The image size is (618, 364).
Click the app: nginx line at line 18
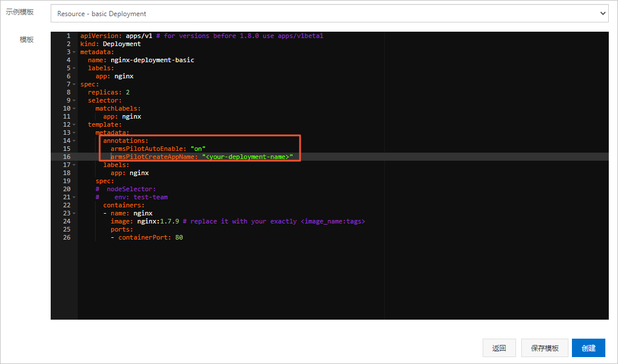click(130, 173)
